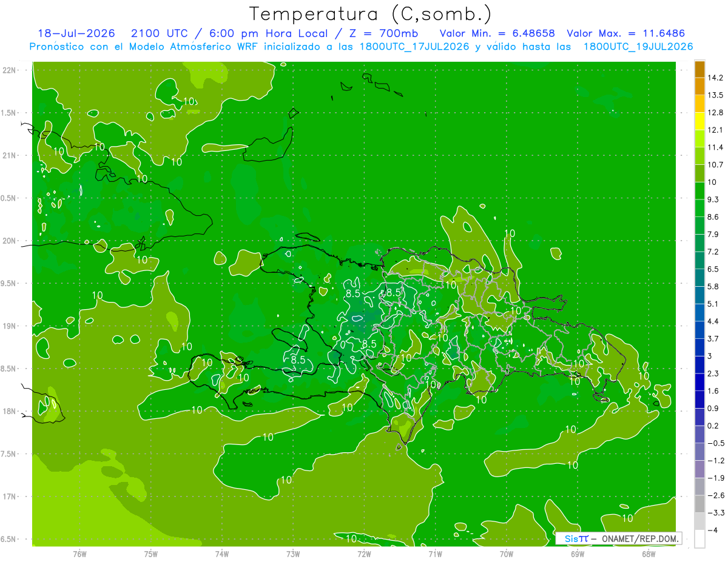Click the "11.4" legend value

715,147
